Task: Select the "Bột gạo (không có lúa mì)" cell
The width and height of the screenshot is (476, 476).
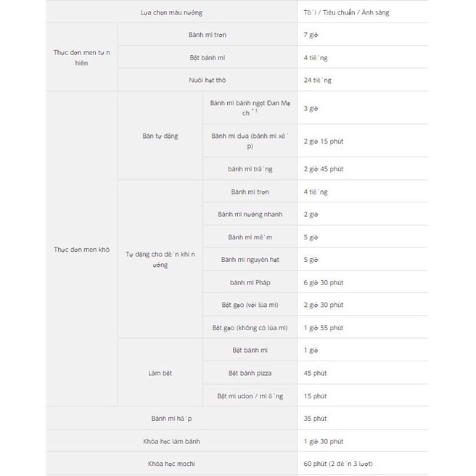Action: point(250,327)
